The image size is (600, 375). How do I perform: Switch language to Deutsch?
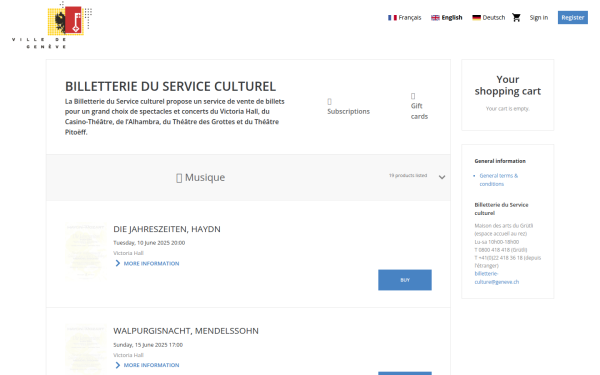[x=489, y=18]
